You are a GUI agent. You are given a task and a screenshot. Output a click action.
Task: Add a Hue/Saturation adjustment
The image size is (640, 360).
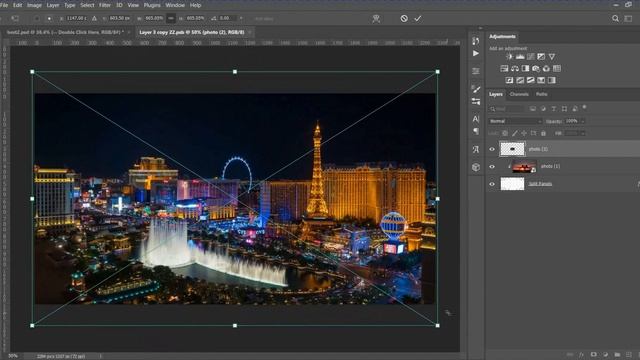[x=504, y=69]
